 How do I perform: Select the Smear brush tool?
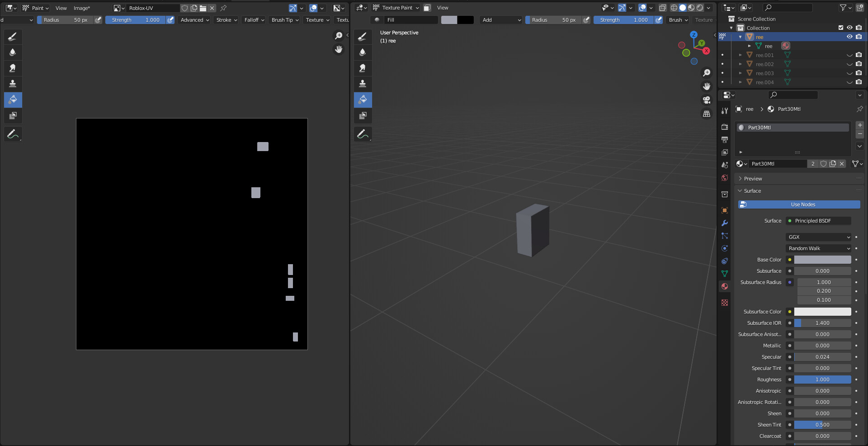point(13,68)
